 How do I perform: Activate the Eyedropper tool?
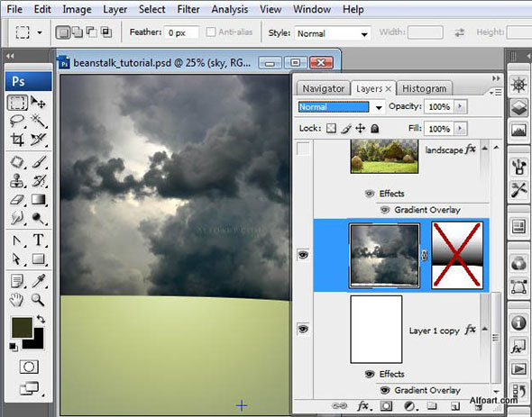(39, 281)
